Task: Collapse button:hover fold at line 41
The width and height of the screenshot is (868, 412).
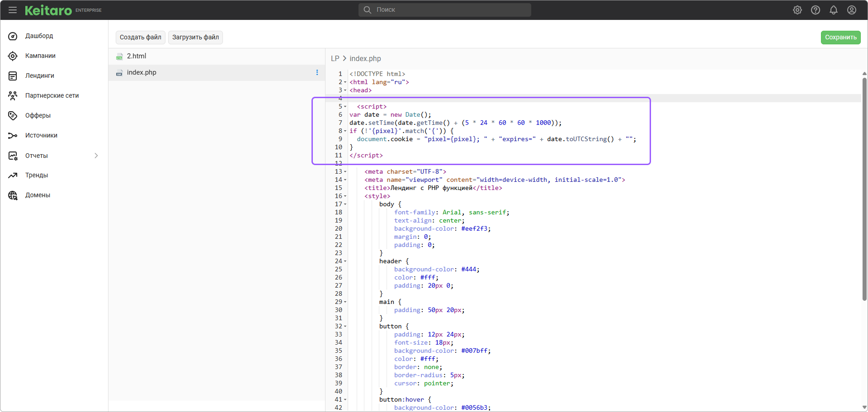Action: [345, 400]
